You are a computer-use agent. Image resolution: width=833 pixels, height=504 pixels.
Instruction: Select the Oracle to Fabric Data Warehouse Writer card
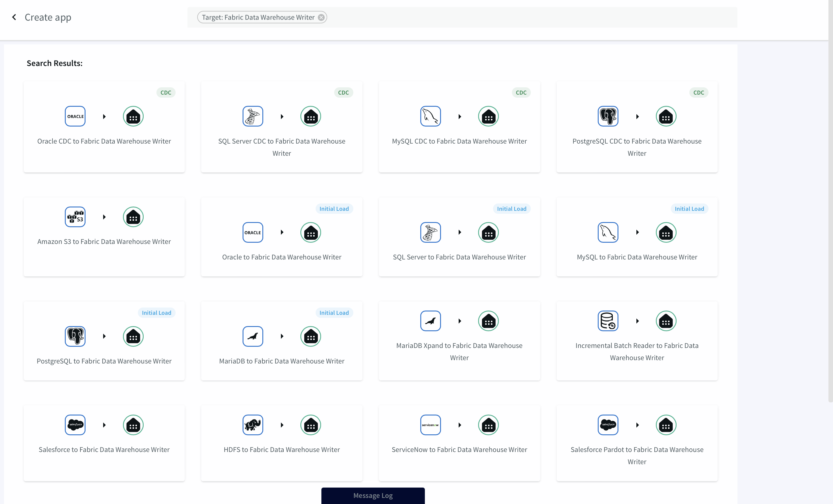tap(282, 237)
